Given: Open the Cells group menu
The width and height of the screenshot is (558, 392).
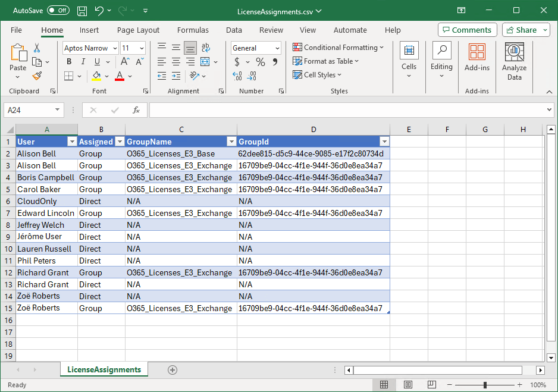Looking at the screenshot, I should (x=409, y=60).
